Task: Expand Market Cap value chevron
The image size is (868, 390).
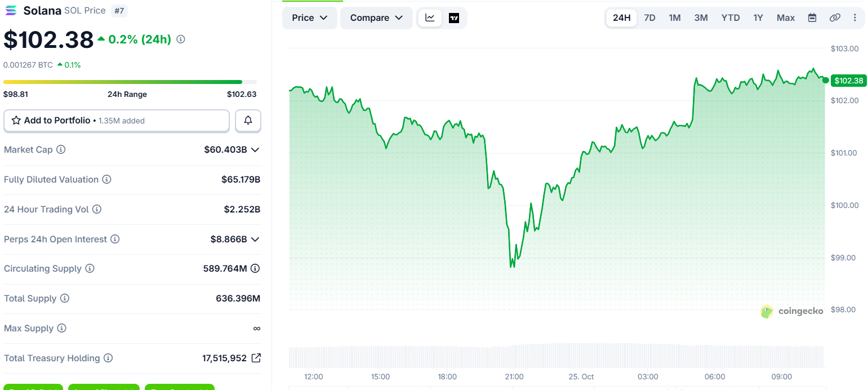Action: (255, 150)
